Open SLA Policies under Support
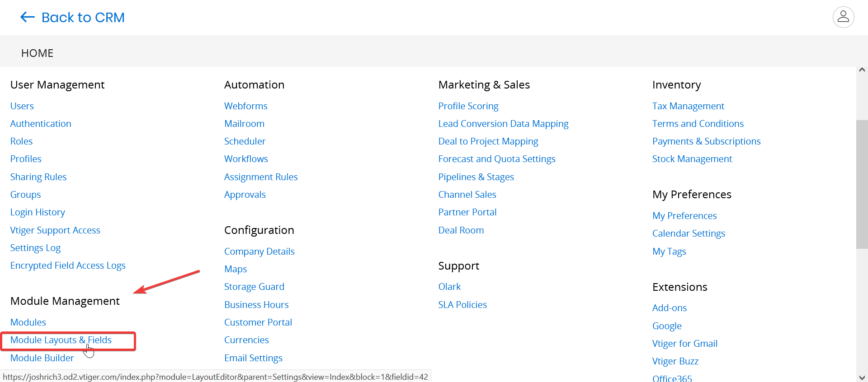The width and height of the screenshot is (868, 382). (462, 304)
